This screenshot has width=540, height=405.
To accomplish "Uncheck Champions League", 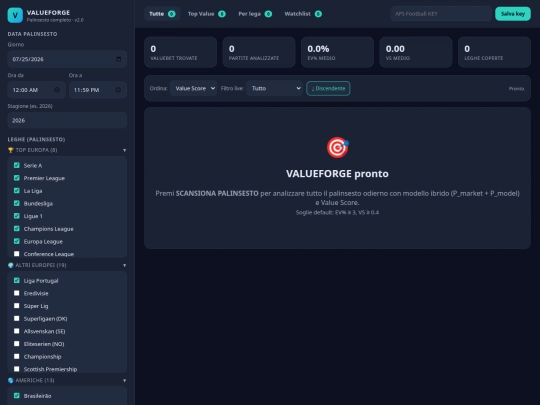I will (x=17, y=228).
